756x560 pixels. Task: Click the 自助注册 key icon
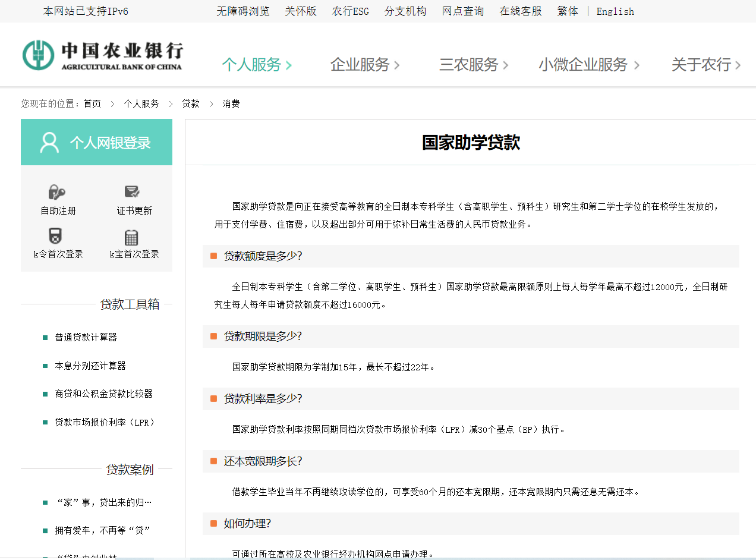[57, 192]
